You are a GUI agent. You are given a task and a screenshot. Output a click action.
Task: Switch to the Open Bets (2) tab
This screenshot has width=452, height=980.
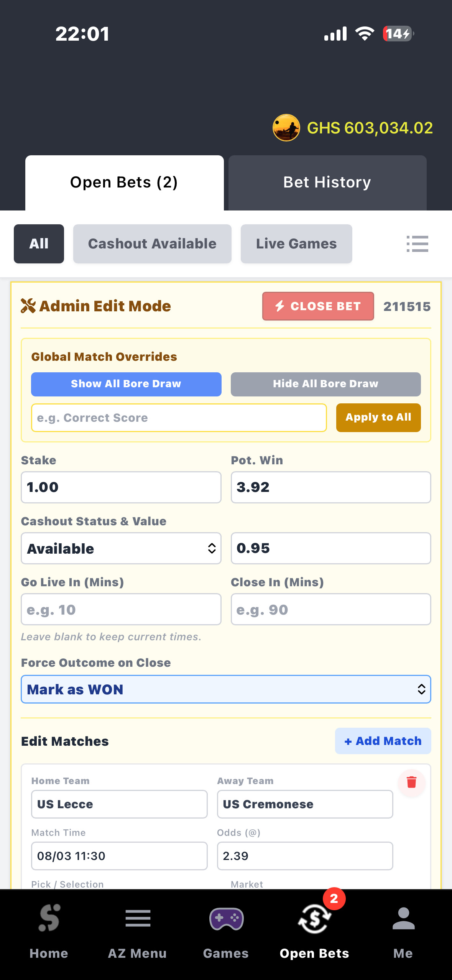(x=124, y=183)
